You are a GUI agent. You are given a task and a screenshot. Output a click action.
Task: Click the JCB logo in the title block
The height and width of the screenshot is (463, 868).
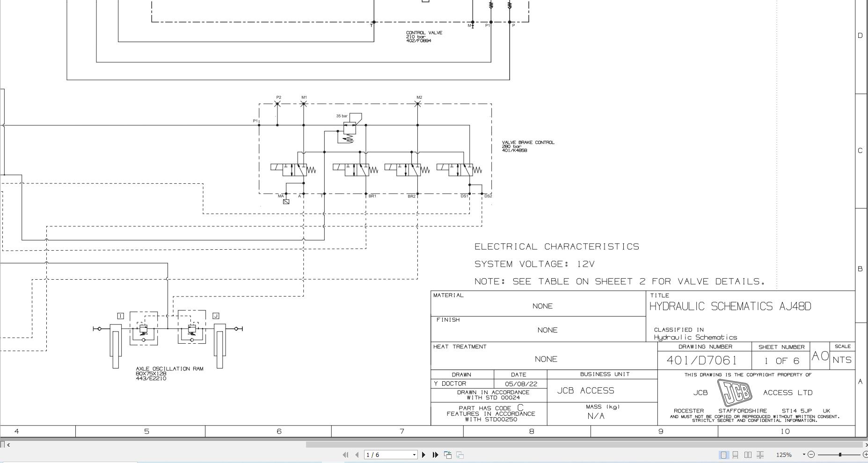point(735,392)
